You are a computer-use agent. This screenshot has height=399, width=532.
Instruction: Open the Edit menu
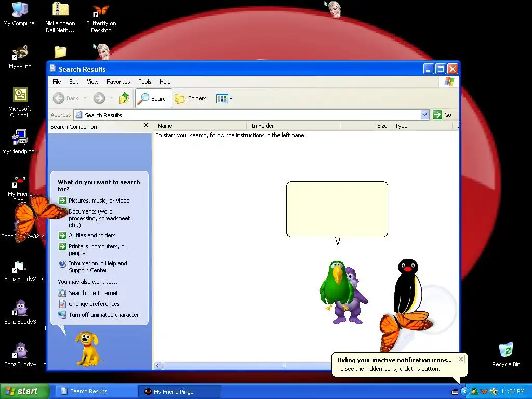(74, 82)
